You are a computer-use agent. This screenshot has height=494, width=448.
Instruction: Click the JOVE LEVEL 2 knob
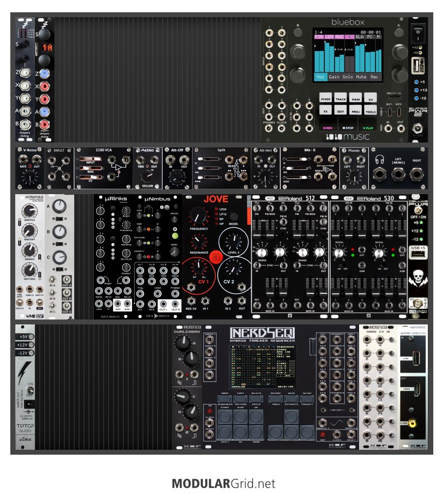(x=233, y=241)
